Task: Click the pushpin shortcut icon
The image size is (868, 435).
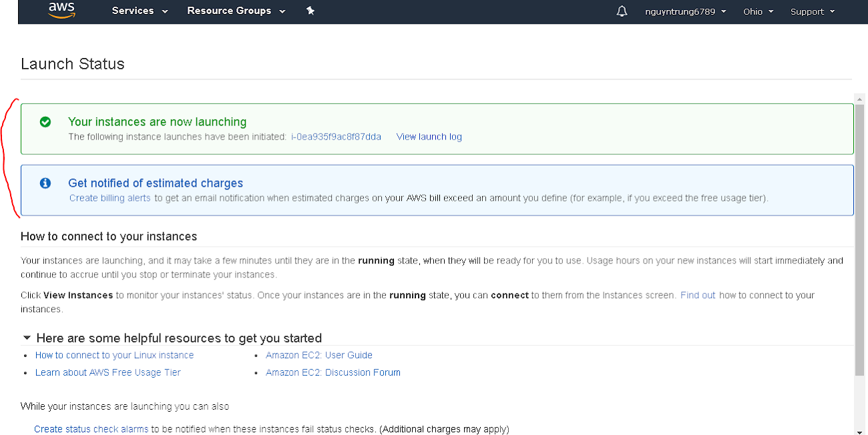Action: coord(310,11)
